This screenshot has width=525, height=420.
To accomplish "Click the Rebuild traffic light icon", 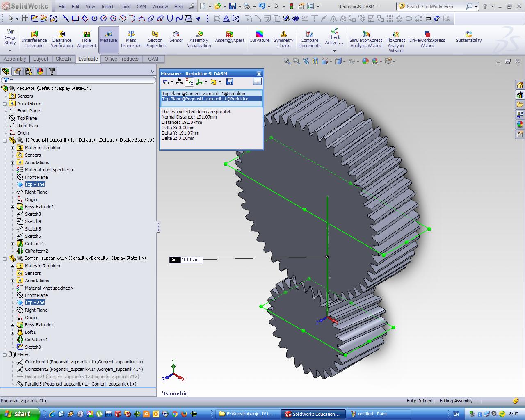I will coord(292,7).
